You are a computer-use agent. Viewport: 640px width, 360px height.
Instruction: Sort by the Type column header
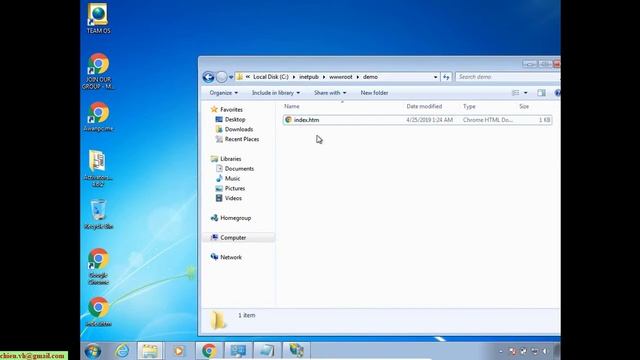tap(469, 107)
